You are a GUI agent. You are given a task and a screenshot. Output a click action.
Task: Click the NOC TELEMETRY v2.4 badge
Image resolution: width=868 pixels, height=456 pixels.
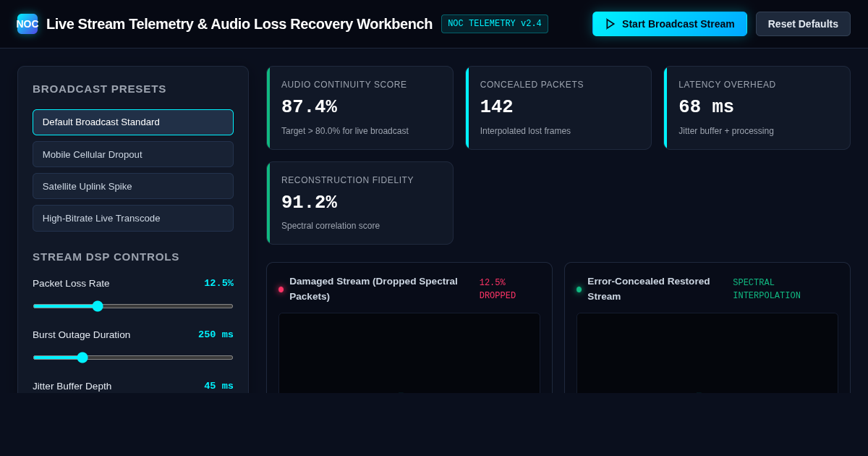(495, 24)
